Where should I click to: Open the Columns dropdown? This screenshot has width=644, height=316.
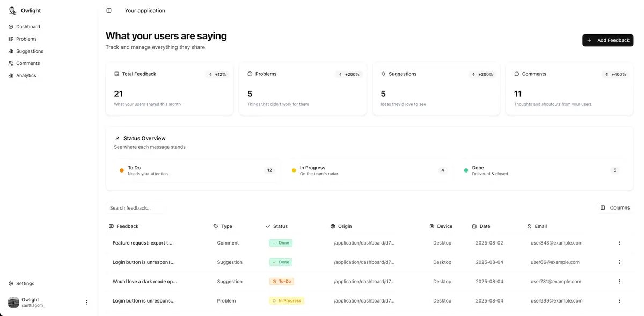[x=615, y=207]
